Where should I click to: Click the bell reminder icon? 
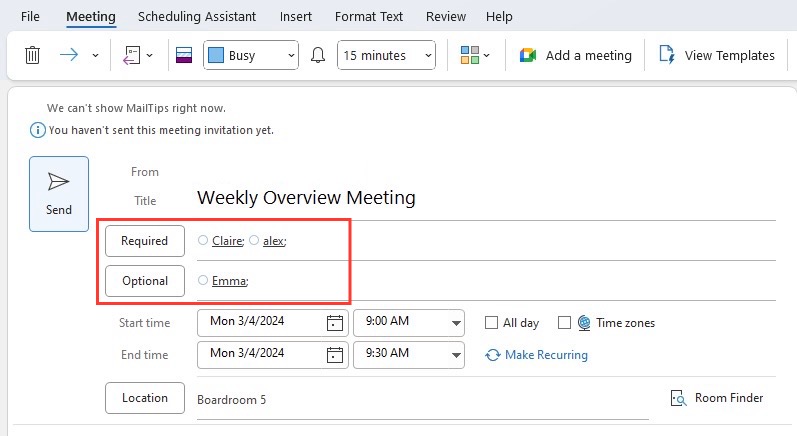coord(318,55)
